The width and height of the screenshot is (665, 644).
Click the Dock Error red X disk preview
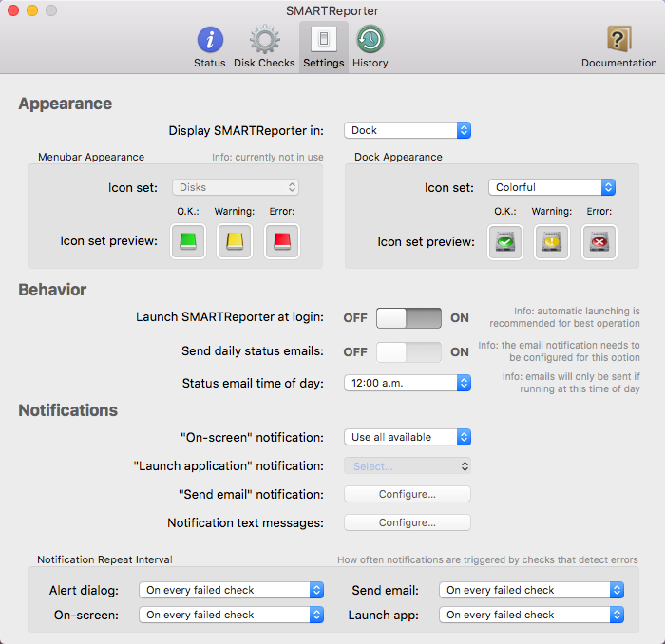[598, 242]
